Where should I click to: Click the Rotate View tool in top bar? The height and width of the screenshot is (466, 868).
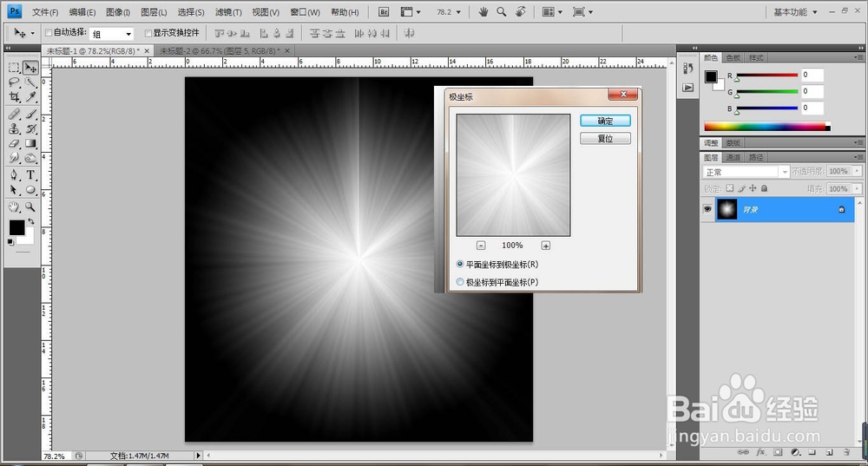[520, 11]
